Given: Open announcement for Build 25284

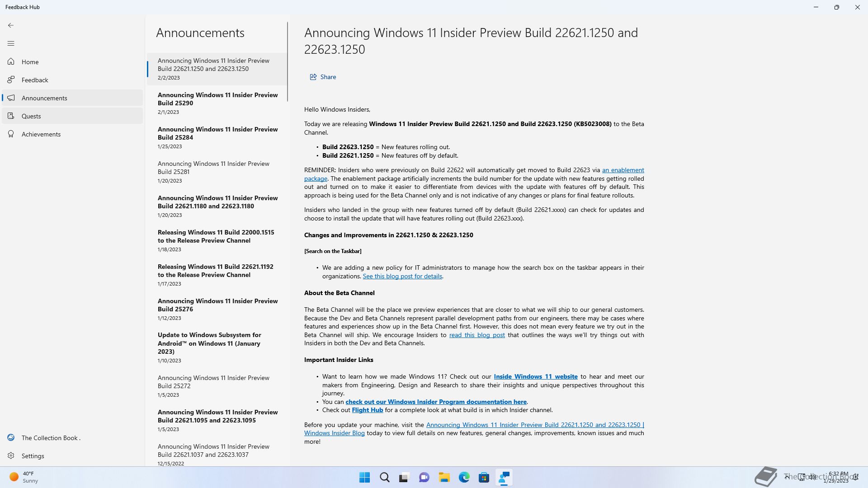Looking at the screenshot, I should coord(217,137).
